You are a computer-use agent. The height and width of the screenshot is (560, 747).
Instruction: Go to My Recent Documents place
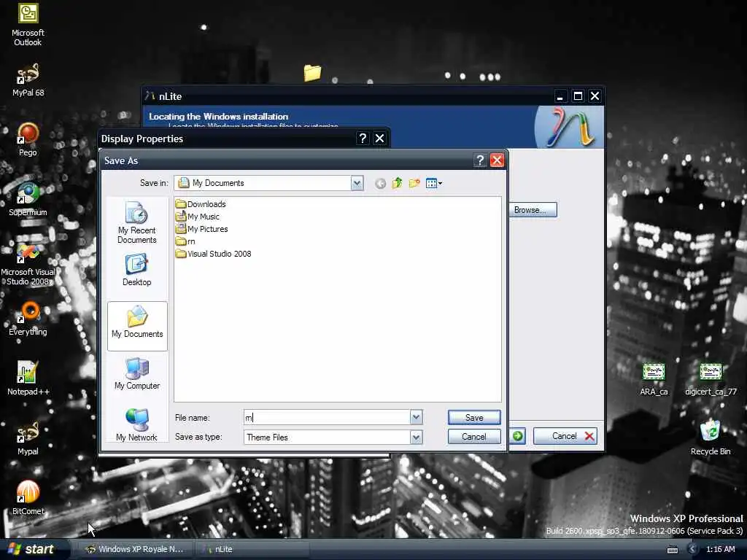[x=136, y=223]
